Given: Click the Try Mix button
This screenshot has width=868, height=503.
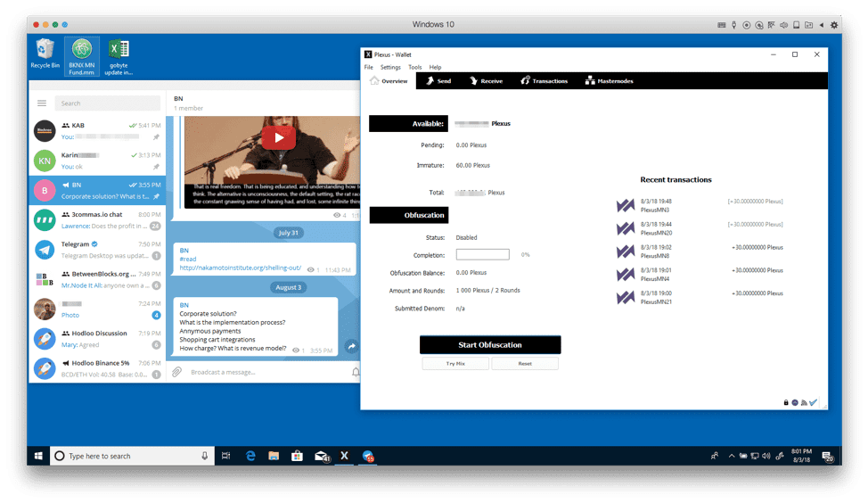Looking at the screenshot, I should point(454,364).
